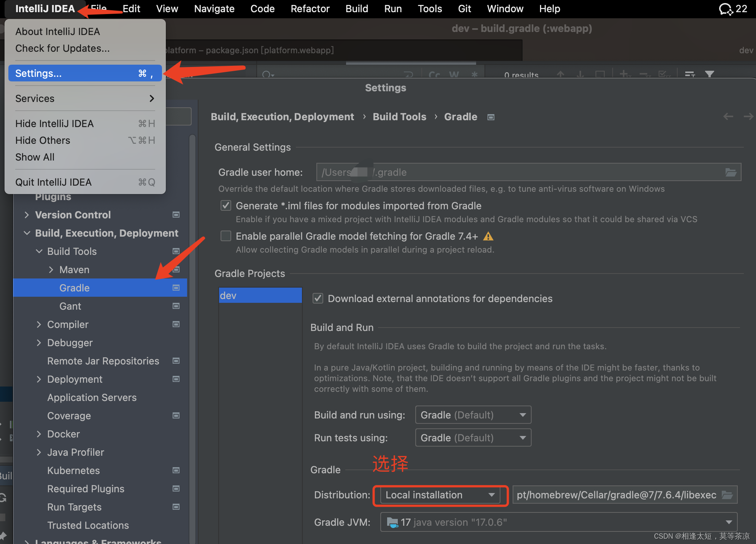The height and width of the screenshot is (544, 756).
Task: Open the Refactor menu
Action: click(x=310, y=9)
